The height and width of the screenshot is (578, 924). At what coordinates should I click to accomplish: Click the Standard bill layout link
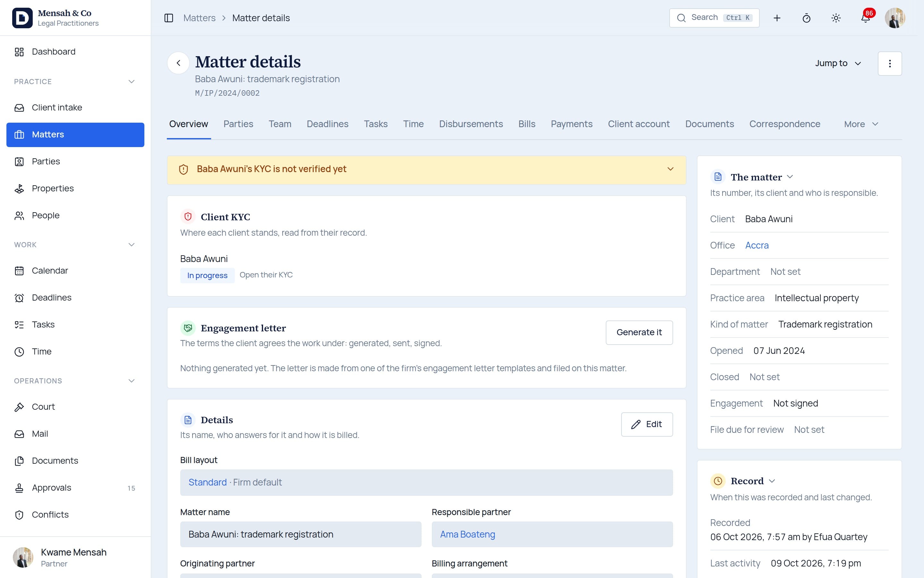click(x=207, y=482)
